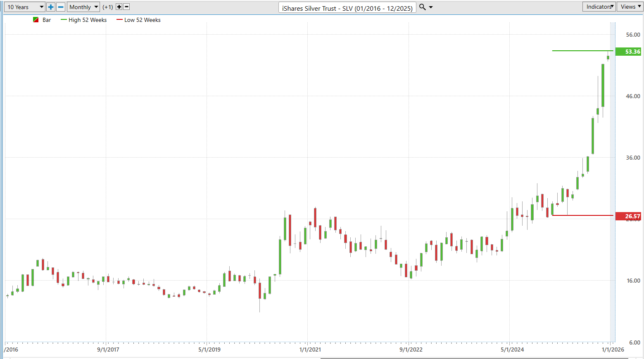Click the green 53.36 price label
Image resolution: width=644 pixels, height=359 pixels.
tap(628, 52)
